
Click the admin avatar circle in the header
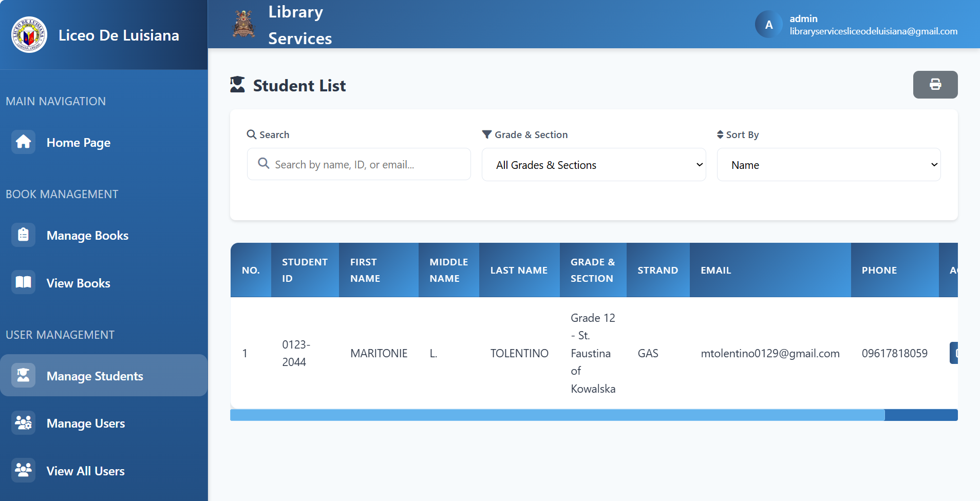(x=768, y=24)
